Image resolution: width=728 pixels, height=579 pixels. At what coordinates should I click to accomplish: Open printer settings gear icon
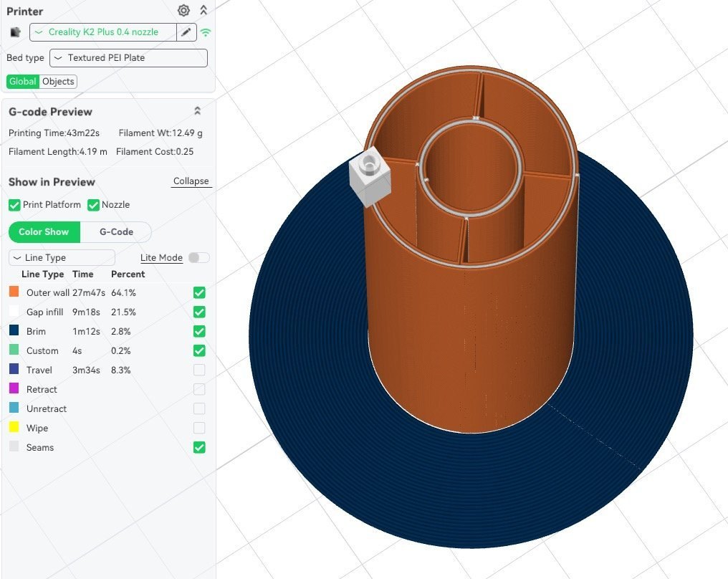(183, 10)
